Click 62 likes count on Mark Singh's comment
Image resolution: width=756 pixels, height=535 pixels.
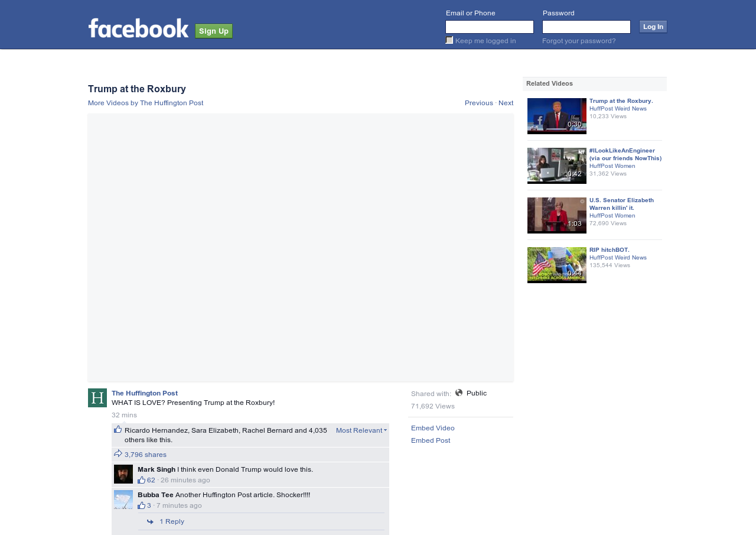[151, 480]
